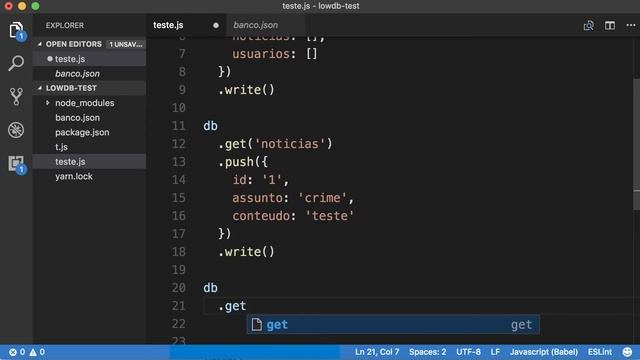This screenshot has height=360, width=640.
Task: Click the macOS yellow minimize window button
Action: pos(22,6)
